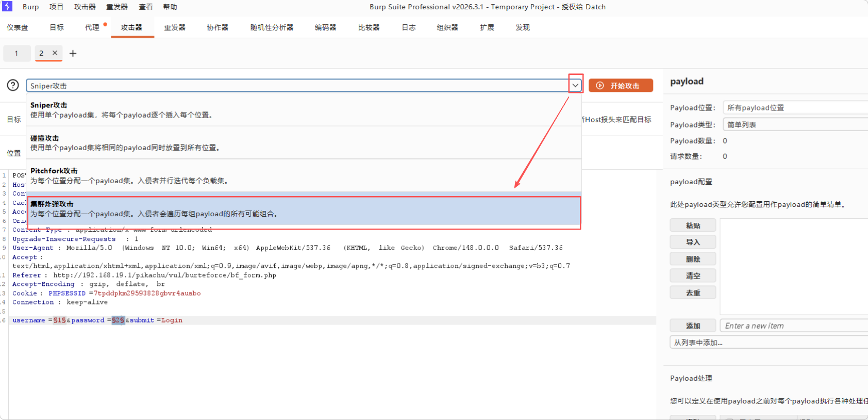Image resolution: width=868 pixels, height=420 pixels.
Task: Open the 从列表中添加 dropdown
Action: [x=769, y=342]
